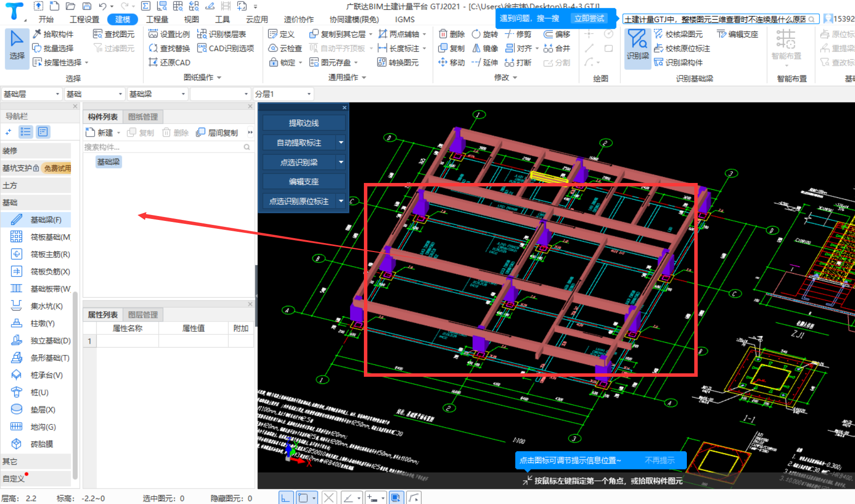Select 镜像 mirror tool
Viewport: 855px width, 504px height.
coord(485,48)
